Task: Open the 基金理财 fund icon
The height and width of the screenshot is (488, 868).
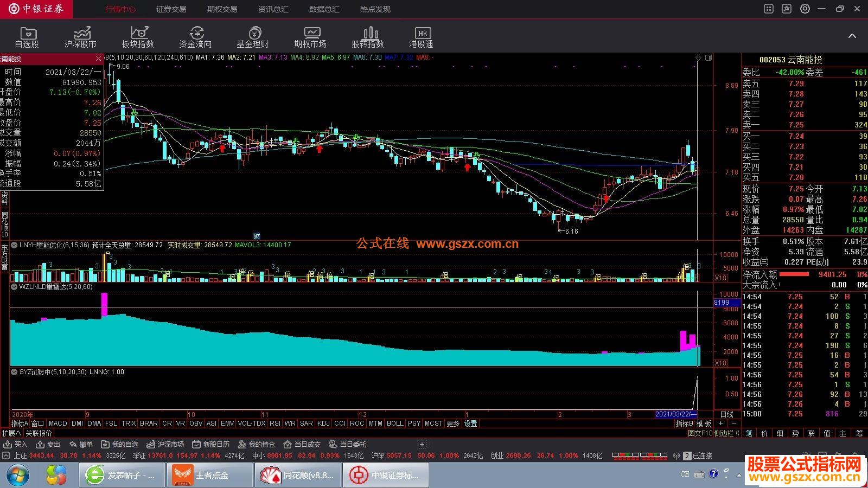Action: [x=253, y=37]
